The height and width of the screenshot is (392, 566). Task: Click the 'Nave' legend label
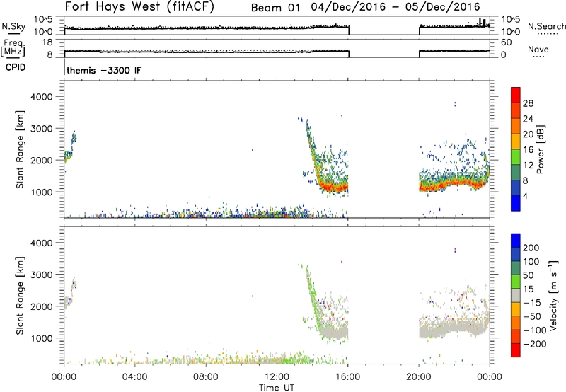pos(538,49)
